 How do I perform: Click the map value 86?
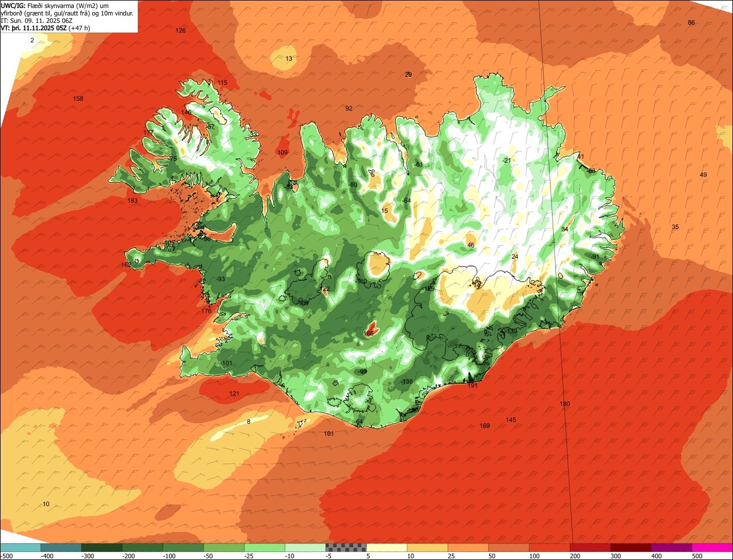pyautogui.click(x=691, y=22)
